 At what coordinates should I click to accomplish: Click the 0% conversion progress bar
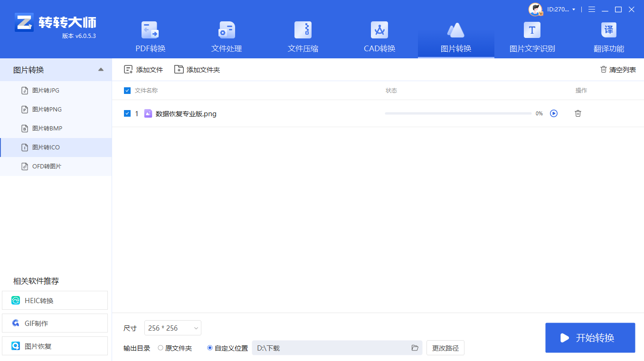(458, 113)
